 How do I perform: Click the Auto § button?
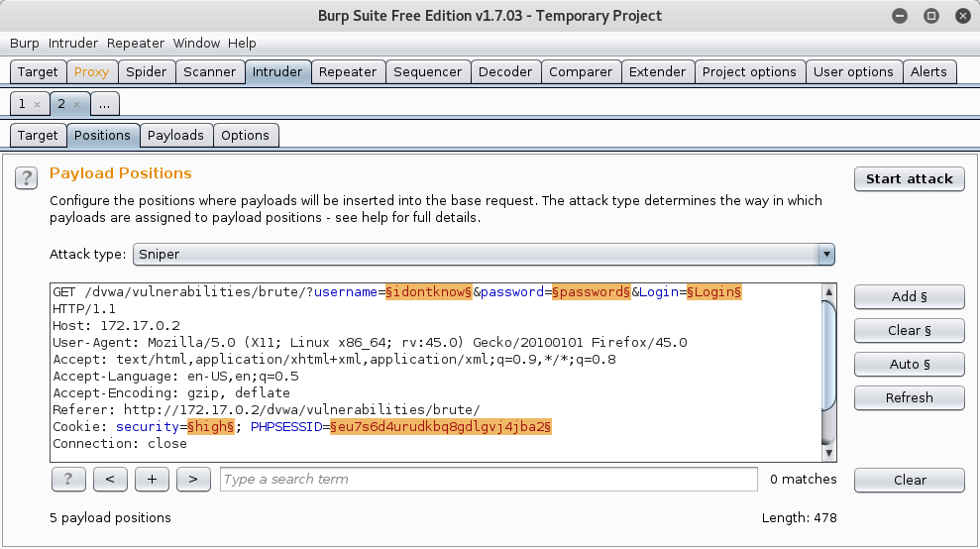tap(910, 365)
